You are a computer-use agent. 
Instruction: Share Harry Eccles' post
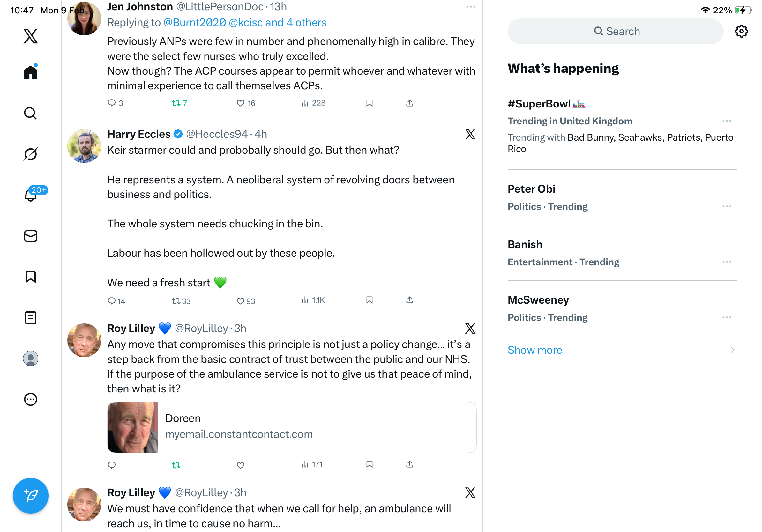coord(409,300)
